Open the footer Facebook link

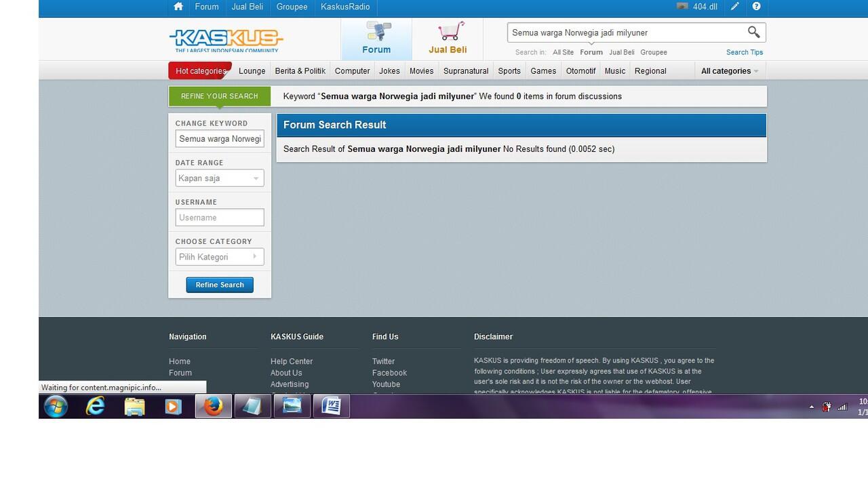click(389, 373)
